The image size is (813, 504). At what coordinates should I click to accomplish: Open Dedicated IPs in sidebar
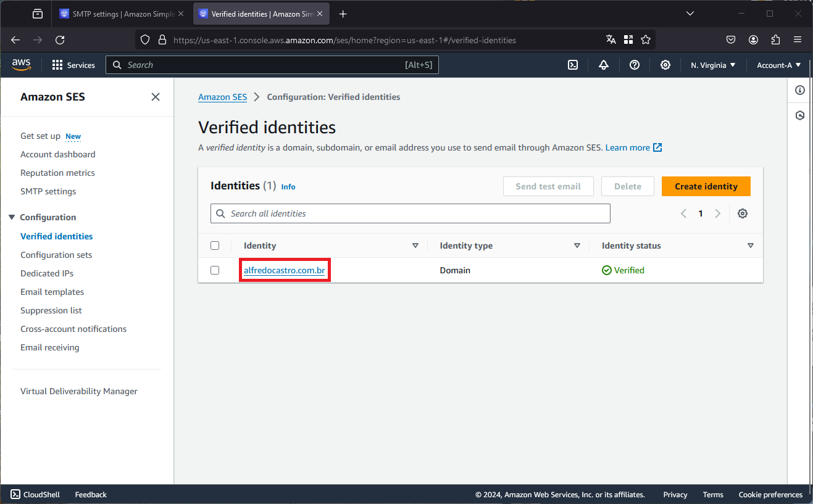point(47,273)
